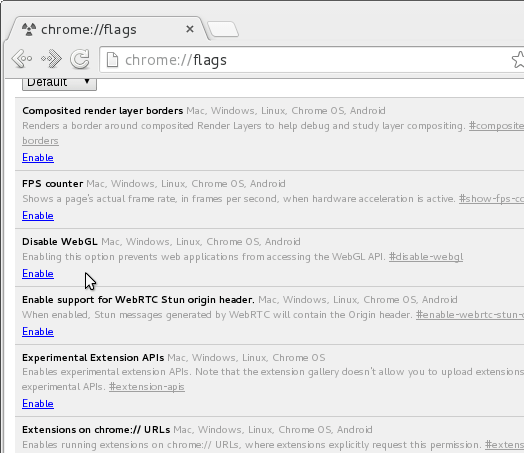Open the #extension-apis anchor link
Image resolution: width=524 pixels, height=453 pixels.
147,387
